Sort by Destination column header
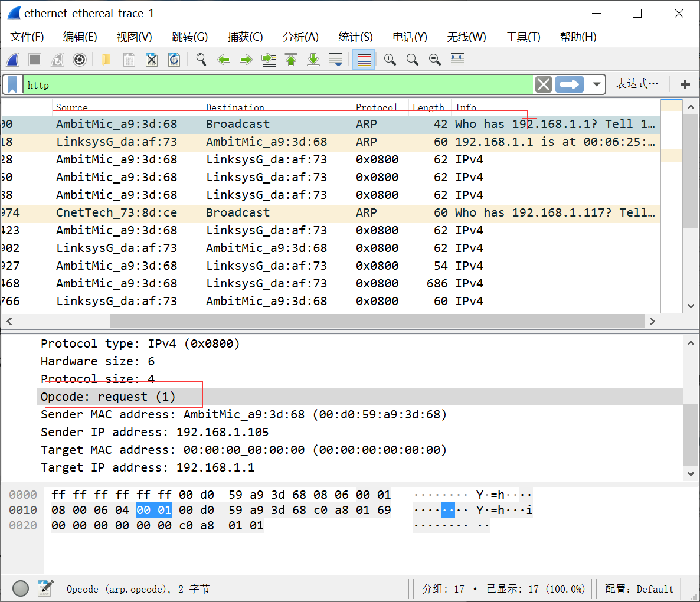The width and height of the screenshot is (700, 602). click(277, 107)
